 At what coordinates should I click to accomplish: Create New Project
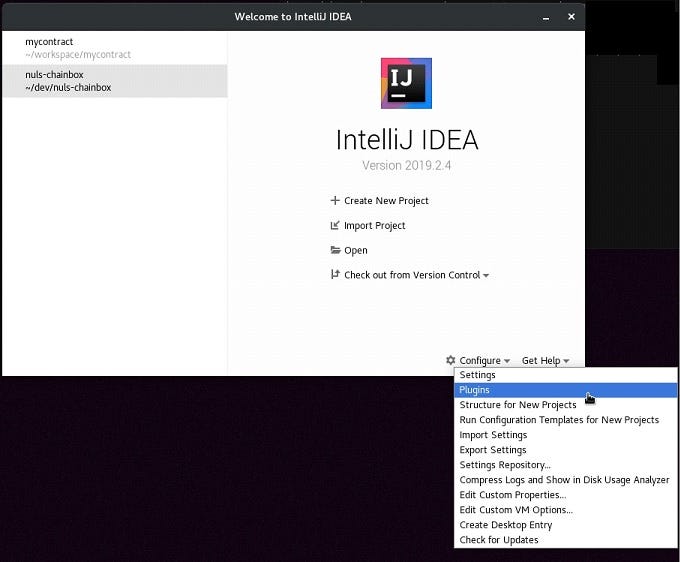tap(386, 201)
